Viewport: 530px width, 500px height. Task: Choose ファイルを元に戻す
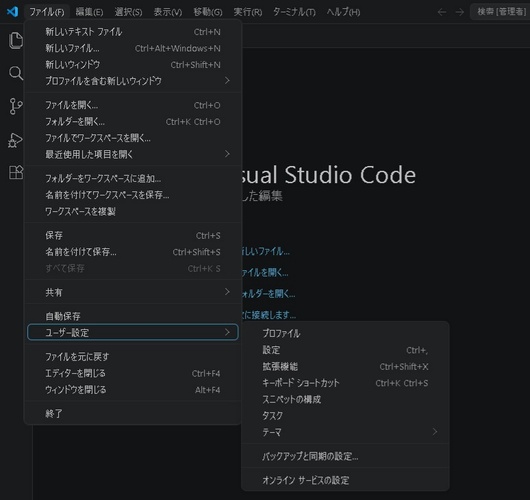coord(133,357)
